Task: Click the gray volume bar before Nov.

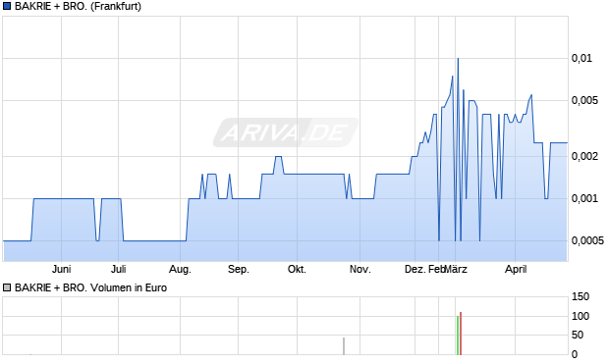Action: [344, 346]
